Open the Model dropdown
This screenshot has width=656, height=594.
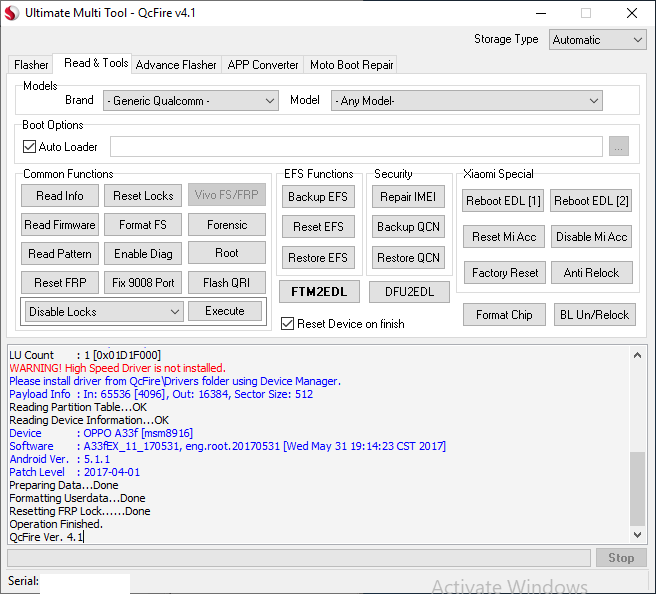pos(466,101)
